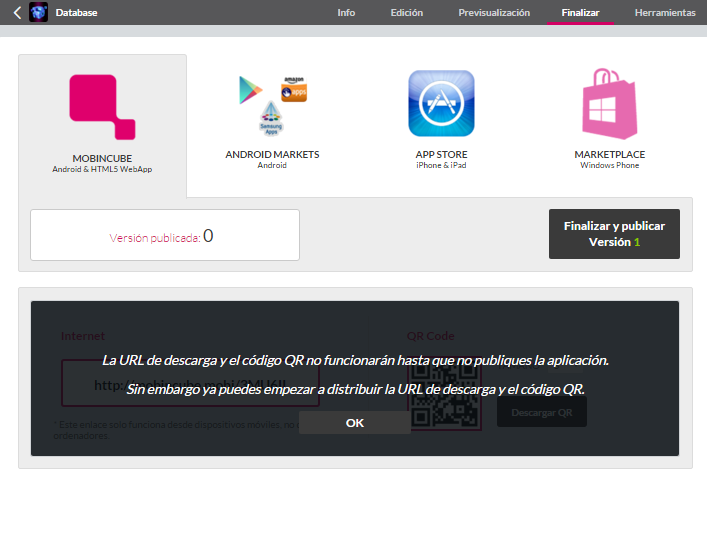Click the download URL field
Image resolution: width=707 pixels, height=550 pixels.
coord(190,383)
